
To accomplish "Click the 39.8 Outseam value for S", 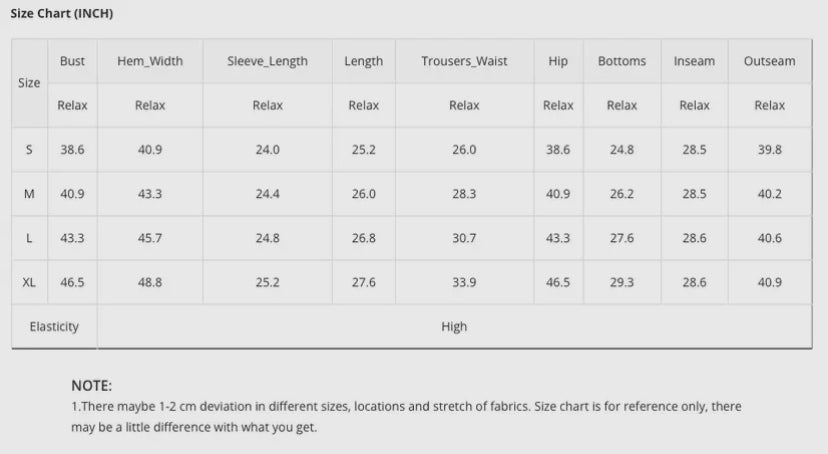I will coord(769,150).
